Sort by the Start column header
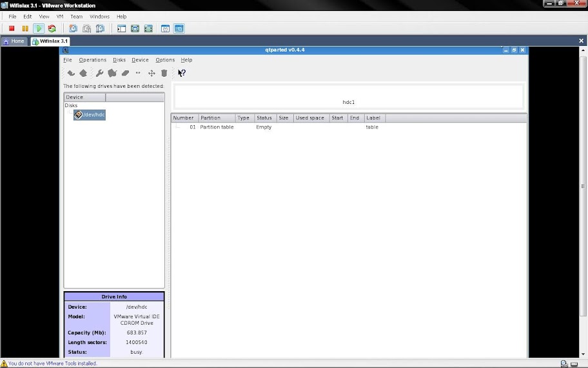This screenshot has height=368, width=588. coord(338,118)
